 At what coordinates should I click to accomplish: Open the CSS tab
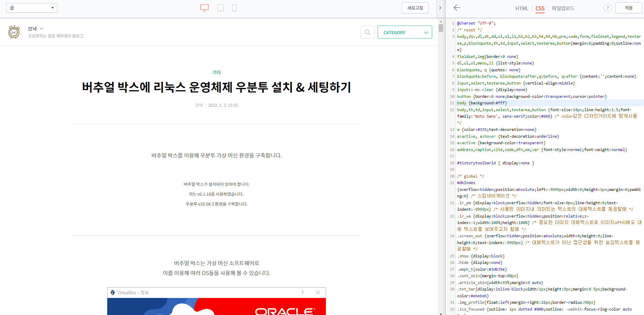click(540, 8)
